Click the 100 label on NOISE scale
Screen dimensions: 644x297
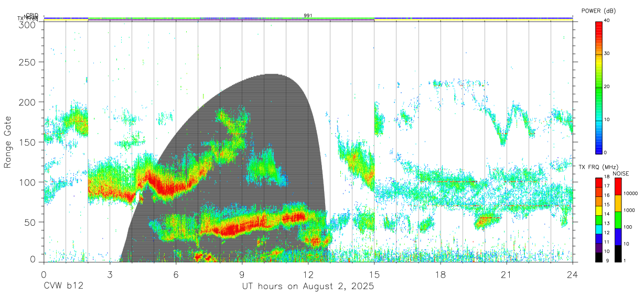point(629,227)
